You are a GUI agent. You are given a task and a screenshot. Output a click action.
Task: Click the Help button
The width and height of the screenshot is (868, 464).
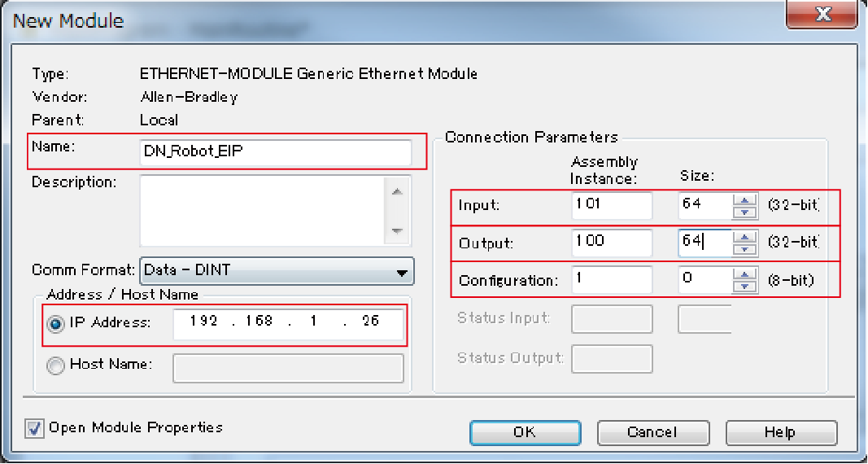(780, 432)
